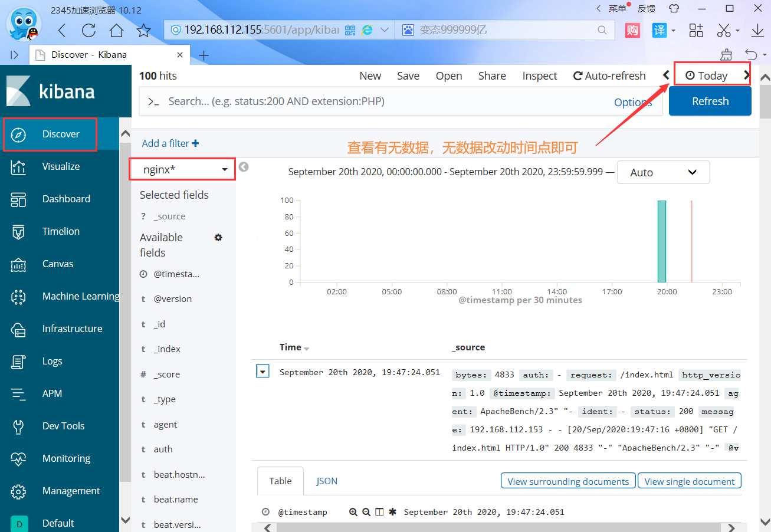The height and width of the screenshot is (532, 771).
Task: Expand the address bar dropdown arrow
Action: click(385, 29)
